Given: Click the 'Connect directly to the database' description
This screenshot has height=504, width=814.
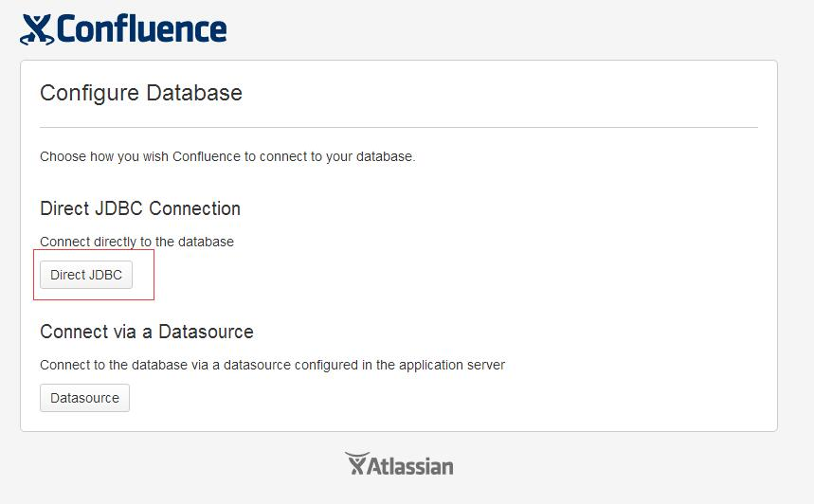Looking at the screenshot, I should pos(137,242).
